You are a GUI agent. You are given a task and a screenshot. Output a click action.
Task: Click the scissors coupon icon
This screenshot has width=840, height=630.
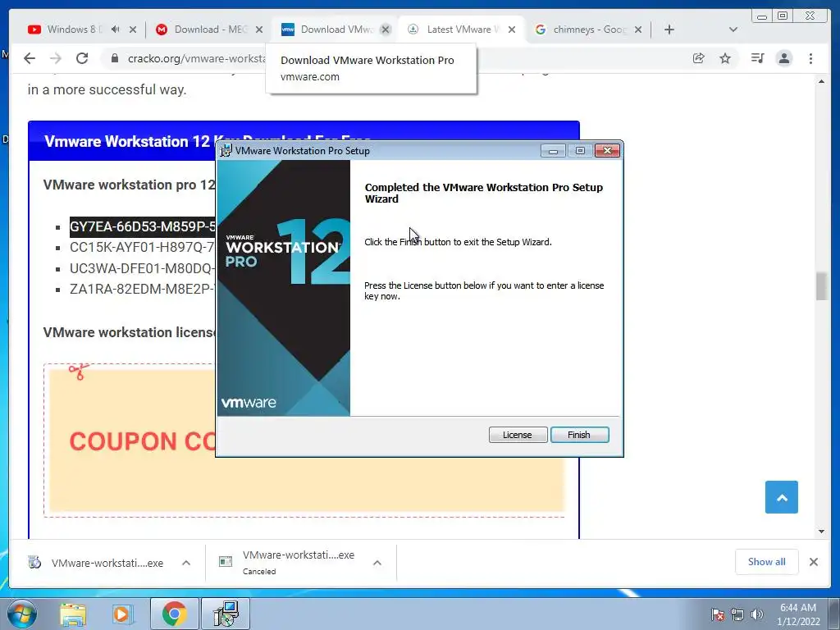(x=79, y=371)
